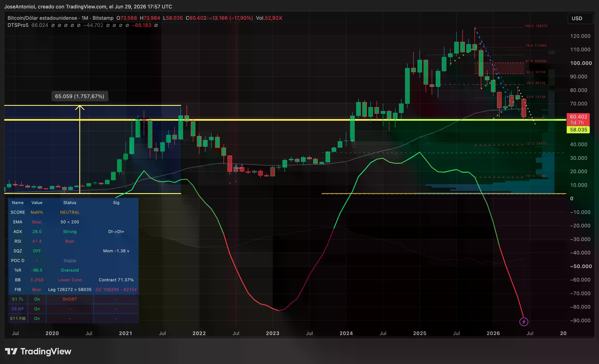Click the Sig column header
Image resolution: width=599 pixels, height=364 pixels.
[116, 203]
